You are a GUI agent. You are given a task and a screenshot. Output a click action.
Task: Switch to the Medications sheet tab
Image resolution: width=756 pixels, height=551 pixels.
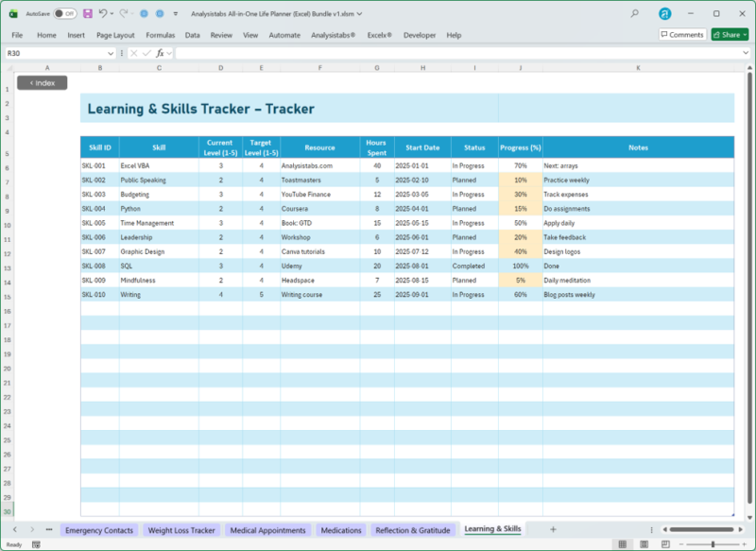341,530
